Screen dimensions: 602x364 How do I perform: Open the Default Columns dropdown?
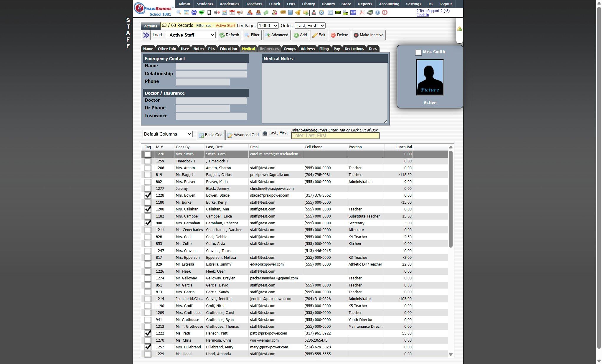pyautogui.click(x=167, y=134)
